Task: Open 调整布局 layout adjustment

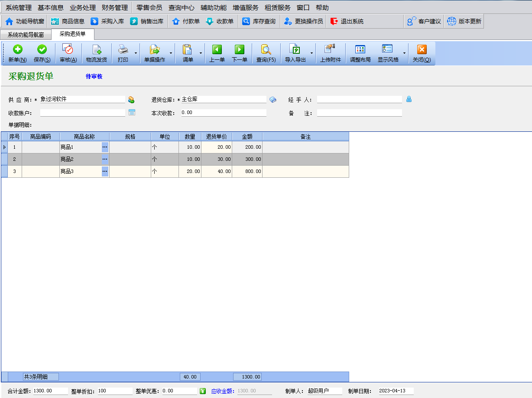Action: point(360,53)
